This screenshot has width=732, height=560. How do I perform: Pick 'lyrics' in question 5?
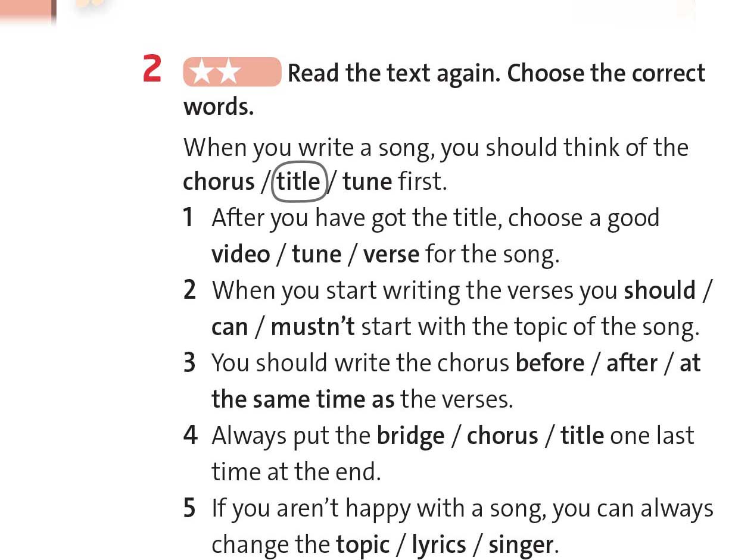pos(438,545)
